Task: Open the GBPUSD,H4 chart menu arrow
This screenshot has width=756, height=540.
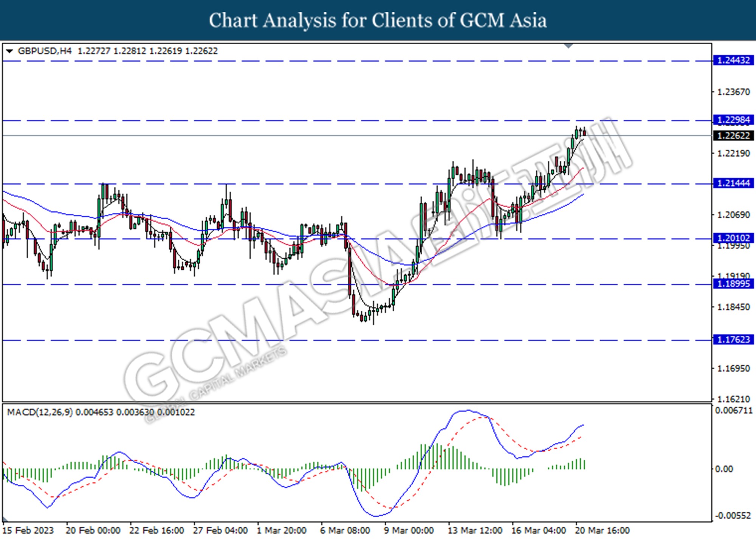Action: coord(9,51)
